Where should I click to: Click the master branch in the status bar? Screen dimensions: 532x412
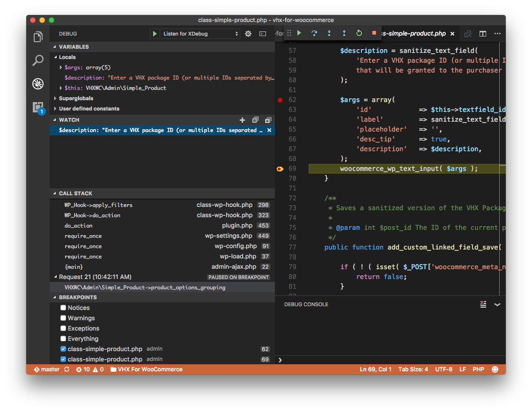pyautogui.click(x=47, y=369)
